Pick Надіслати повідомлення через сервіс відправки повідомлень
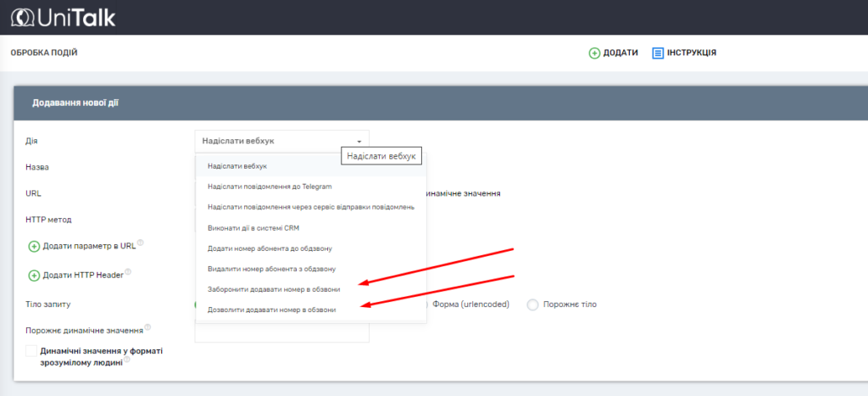The height and width of the screenshot is (396, 868). pos(310,207)
